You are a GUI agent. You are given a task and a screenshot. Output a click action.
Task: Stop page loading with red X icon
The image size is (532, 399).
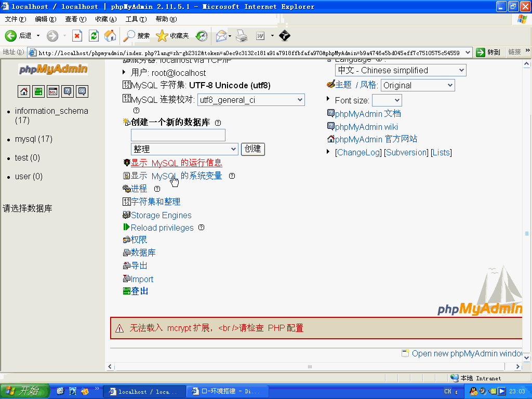pos(77,36)
